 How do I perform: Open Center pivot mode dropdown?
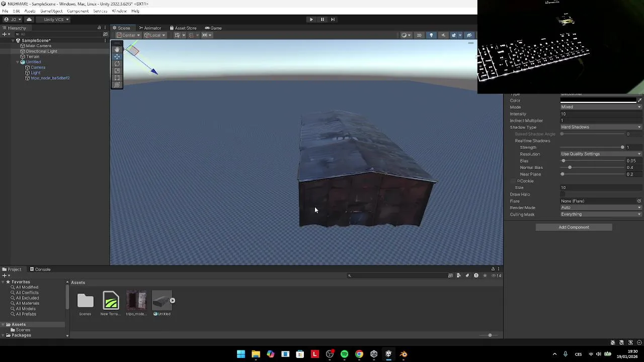point(128,35)
